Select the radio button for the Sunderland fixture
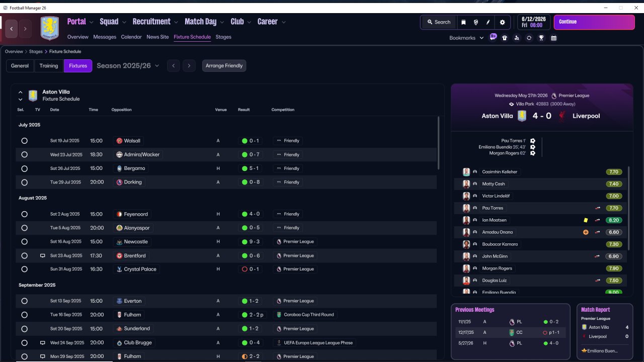 click(24, 329)
